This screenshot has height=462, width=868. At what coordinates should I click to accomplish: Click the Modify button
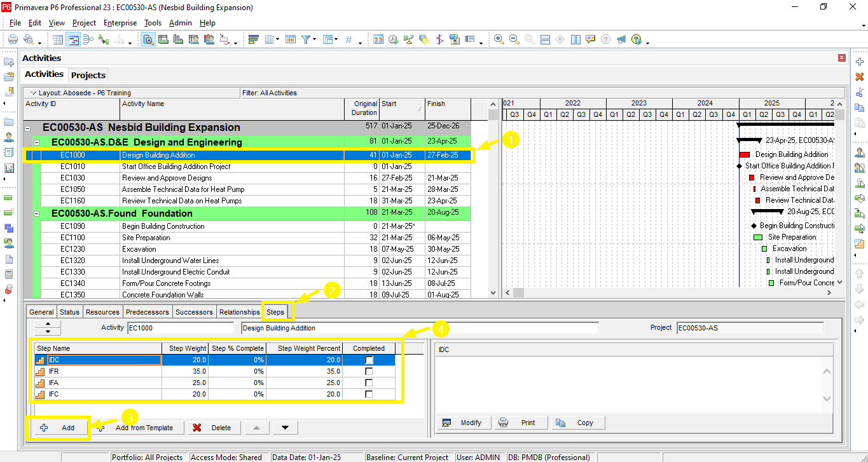click(x=464, y=423)
